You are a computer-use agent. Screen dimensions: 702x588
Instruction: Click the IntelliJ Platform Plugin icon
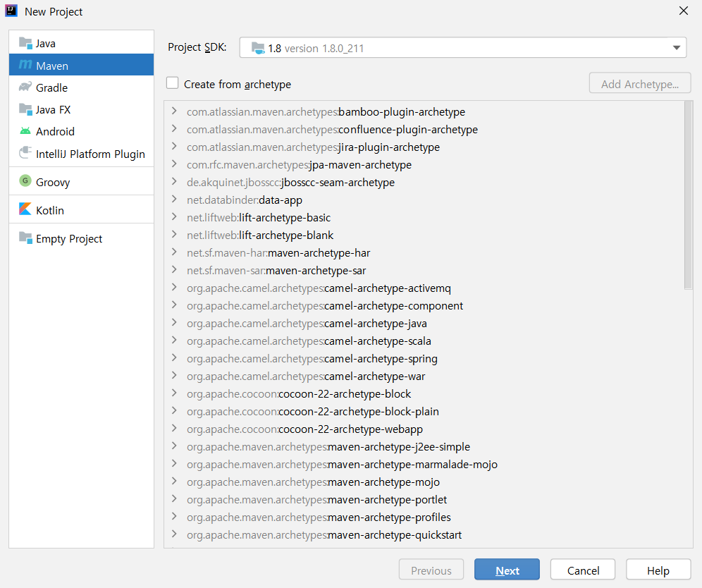tap(25, 153)
